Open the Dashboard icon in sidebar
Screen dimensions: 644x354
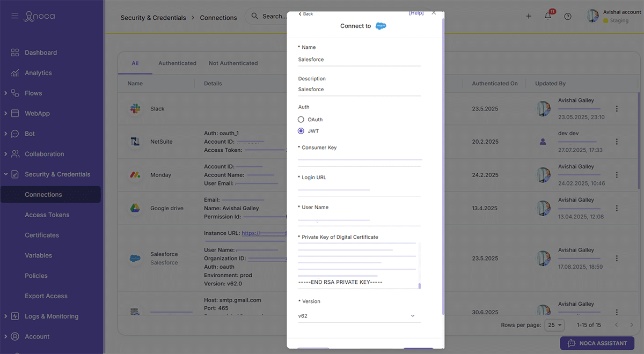tap(15, 53)
